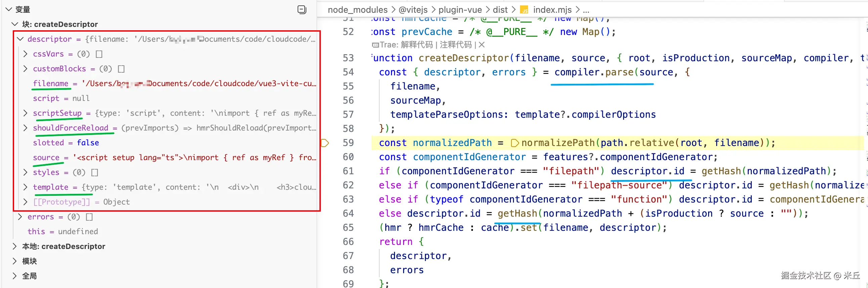The width and height of the screenshot is (868, 288).
Task: Click the collapse all variables icon
Action: 302,9
